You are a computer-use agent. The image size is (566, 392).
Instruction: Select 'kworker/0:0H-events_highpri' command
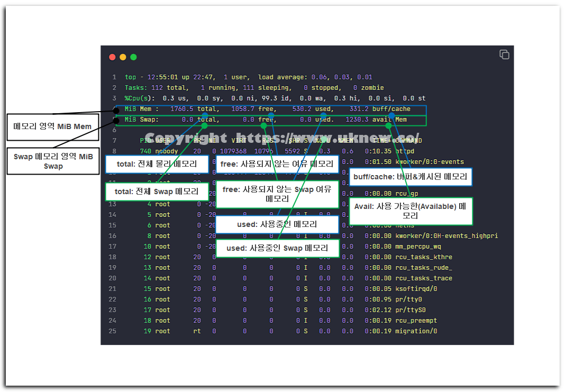pyautogui.click(x=446, y=236)
